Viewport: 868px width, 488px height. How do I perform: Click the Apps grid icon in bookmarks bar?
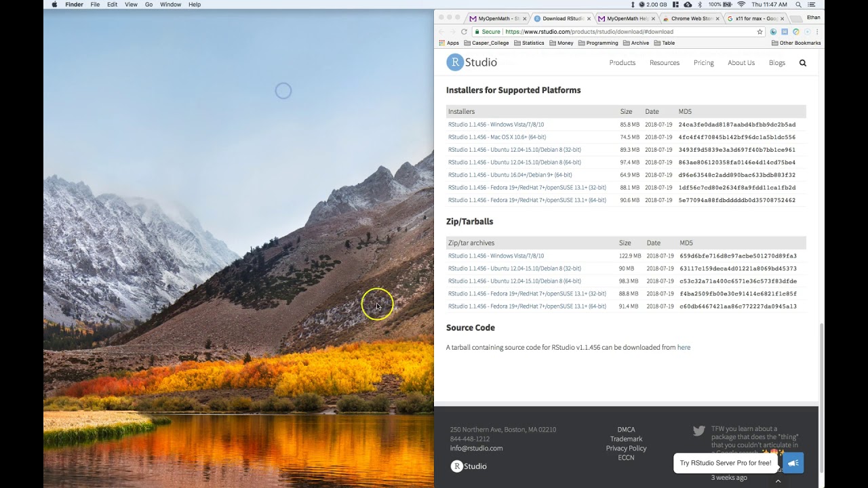(x=442, y=43)
